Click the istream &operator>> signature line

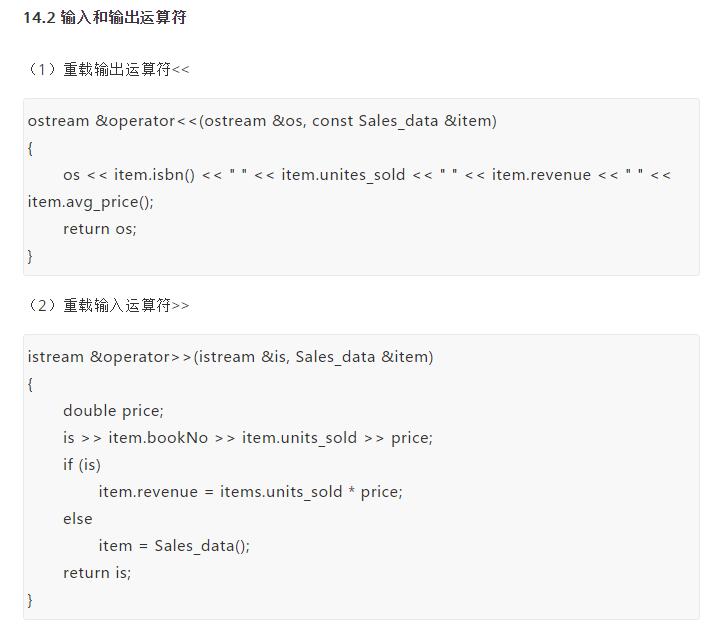tap(230, 357)
